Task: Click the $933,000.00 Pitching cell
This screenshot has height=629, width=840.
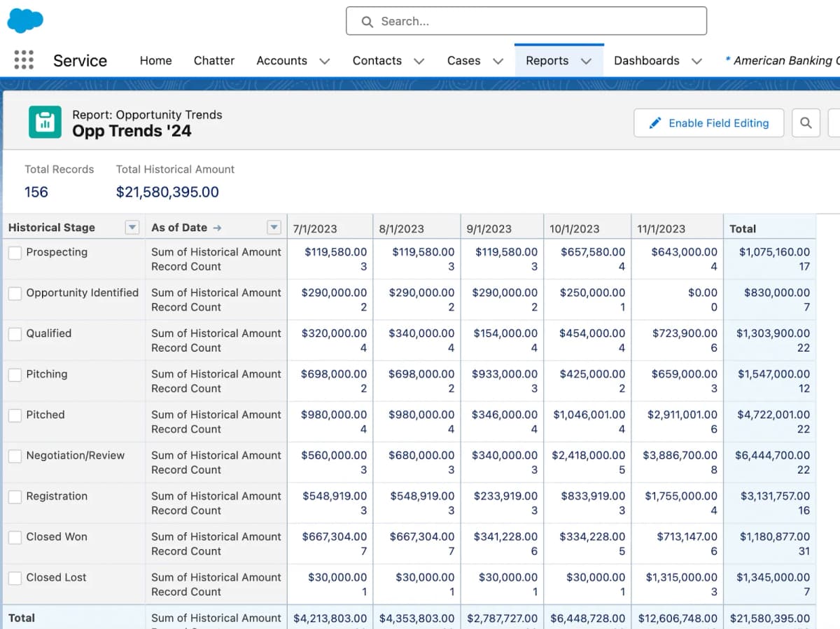Action: coord(505,373)
